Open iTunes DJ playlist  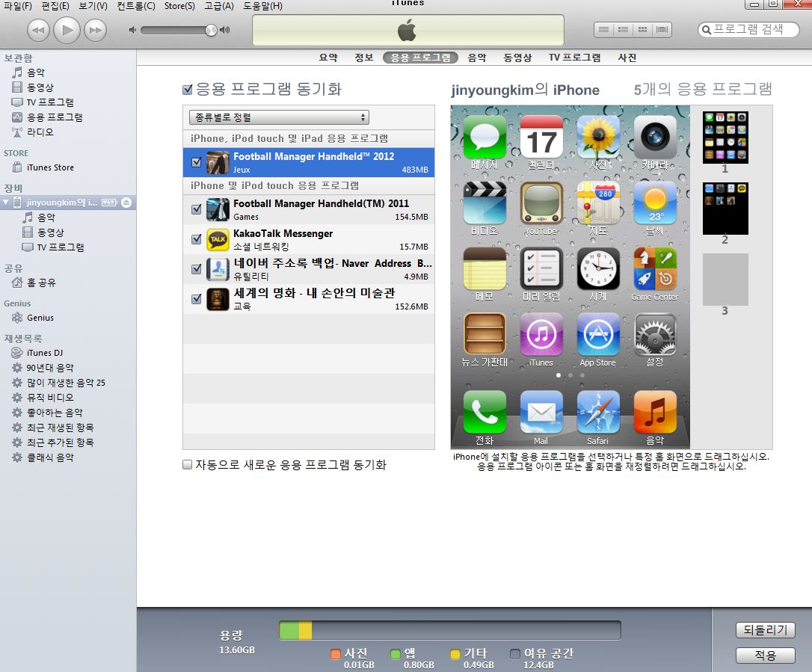tap(45, 353)
